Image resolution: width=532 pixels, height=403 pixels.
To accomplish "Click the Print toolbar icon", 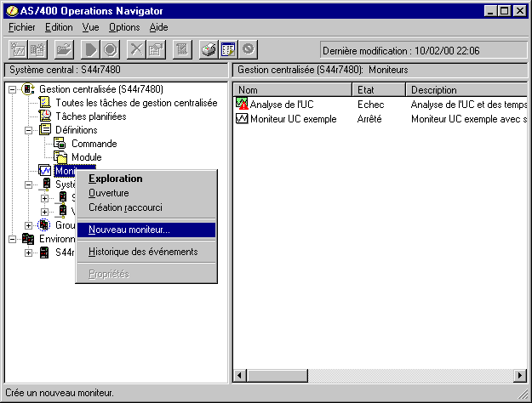I will click(209, 50).
